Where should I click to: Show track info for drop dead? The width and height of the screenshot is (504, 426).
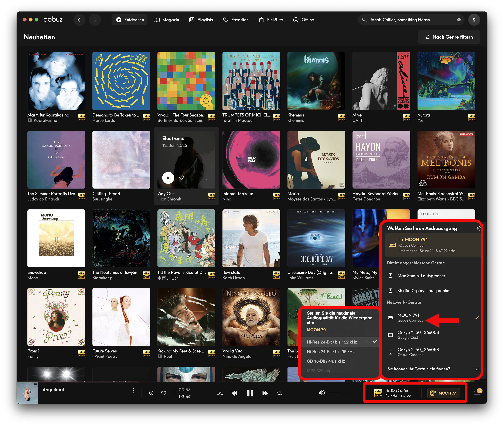coord(151,393)
